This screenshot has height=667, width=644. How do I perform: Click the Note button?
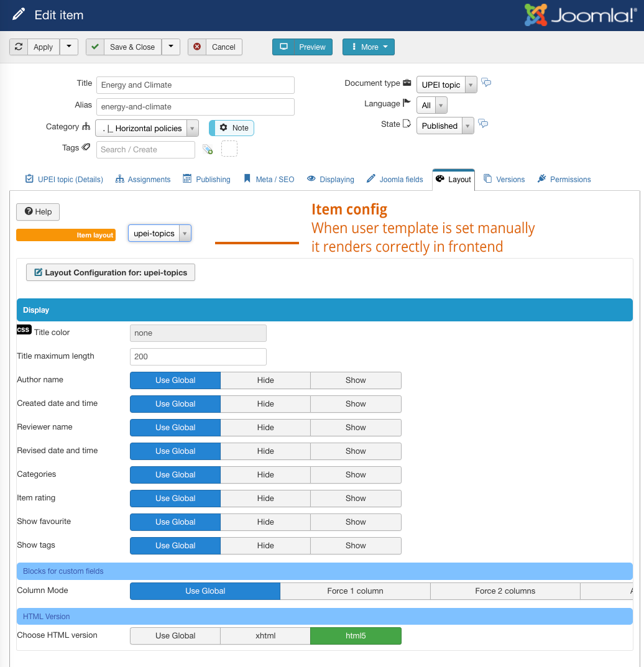click(231, 128)
